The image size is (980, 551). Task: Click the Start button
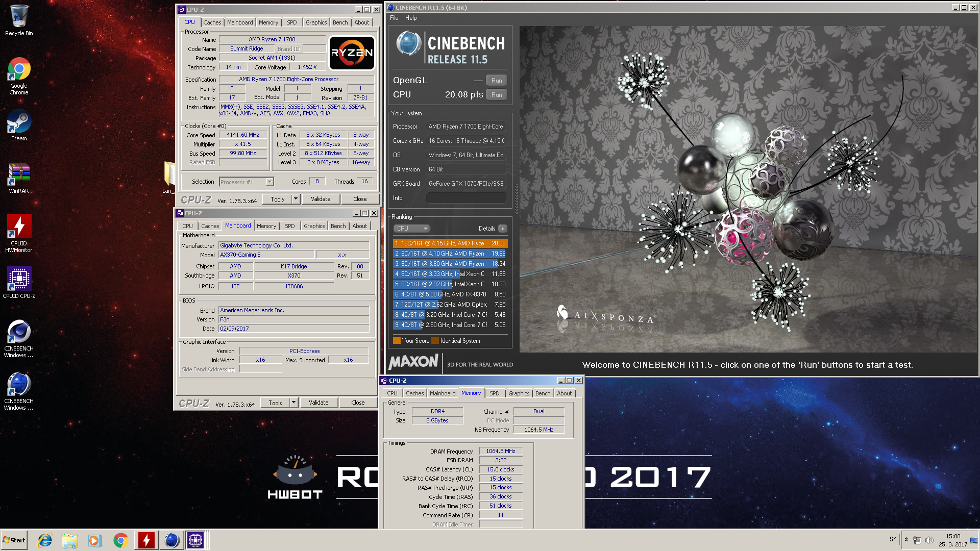14,540
